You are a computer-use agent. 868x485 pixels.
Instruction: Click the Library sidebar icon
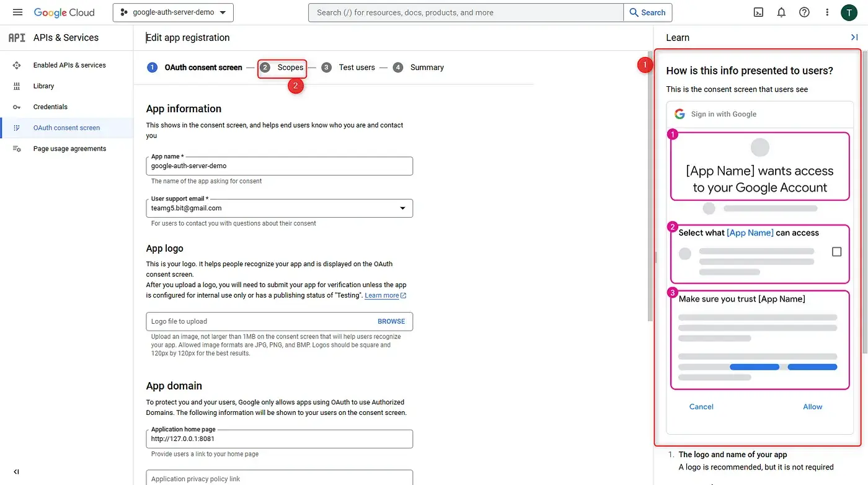point(17,86)
